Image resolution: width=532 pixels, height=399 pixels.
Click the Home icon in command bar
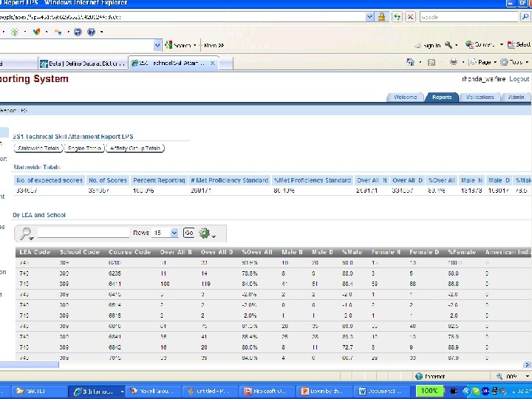pyautogui.click(x=410, y=62)
